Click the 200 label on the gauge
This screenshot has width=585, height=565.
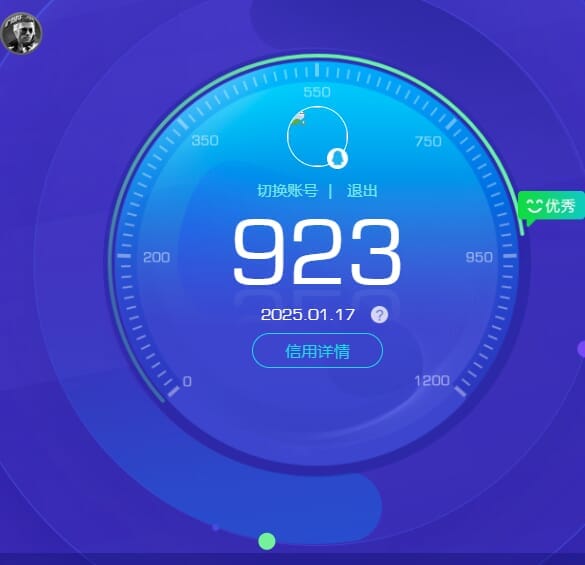[x=157, y=257]
